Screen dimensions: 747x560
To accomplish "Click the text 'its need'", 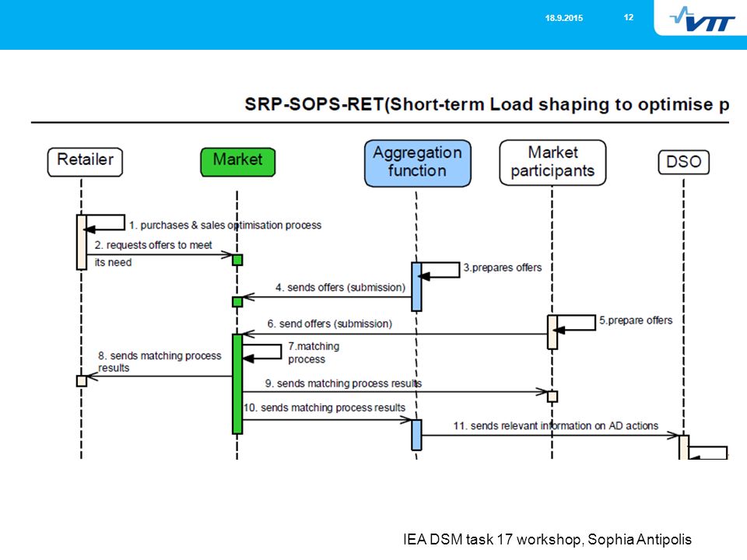I will click(x=113, y=262).
